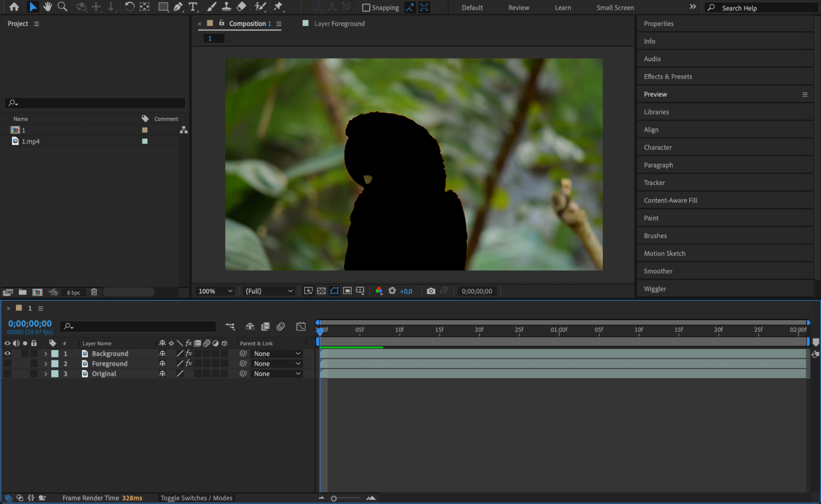Show the Foreground layer via visibility box

[x=7, y=364]
